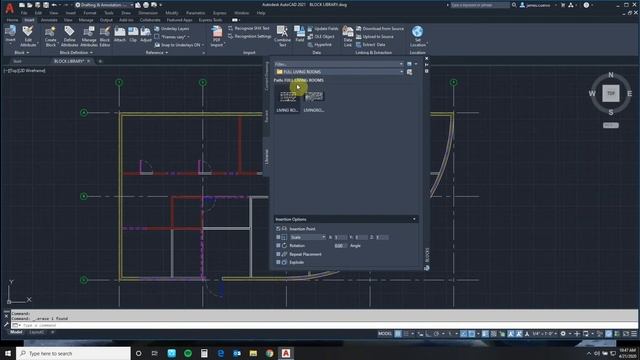Toggle Polar tracking in status bar
Viewport: 640px width, 360px height.
coord(437,333)
